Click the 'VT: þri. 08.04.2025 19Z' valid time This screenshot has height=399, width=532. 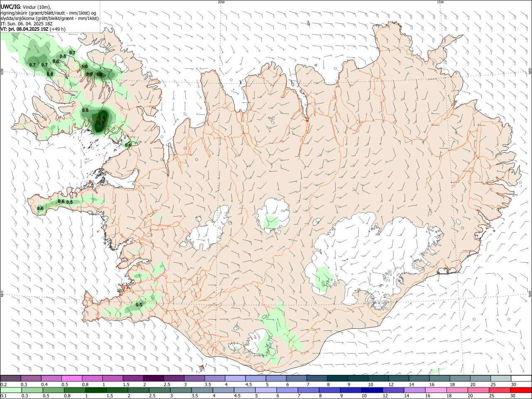(x=25, y=29)
